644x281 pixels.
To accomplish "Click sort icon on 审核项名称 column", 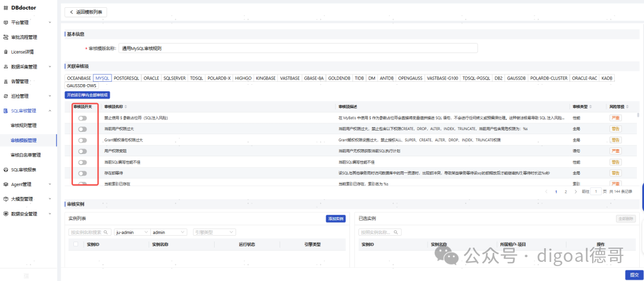I will pos(126,107).
